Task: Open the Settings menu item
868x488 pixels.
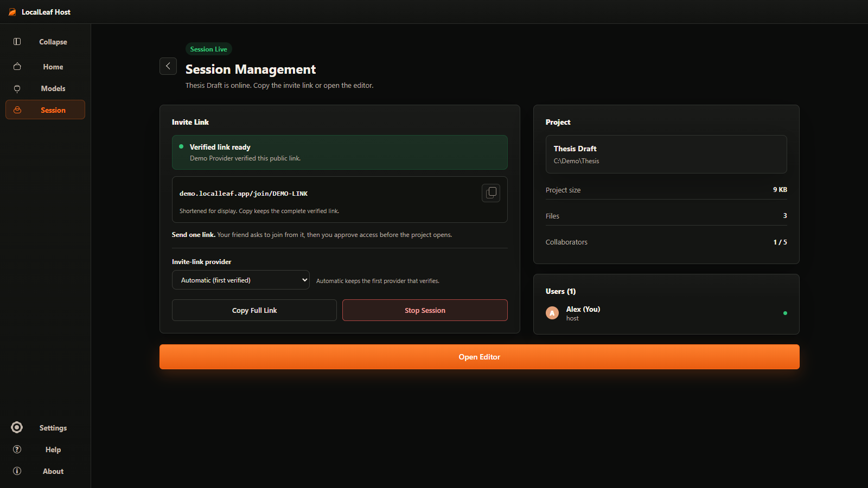Action: (46, 428)
